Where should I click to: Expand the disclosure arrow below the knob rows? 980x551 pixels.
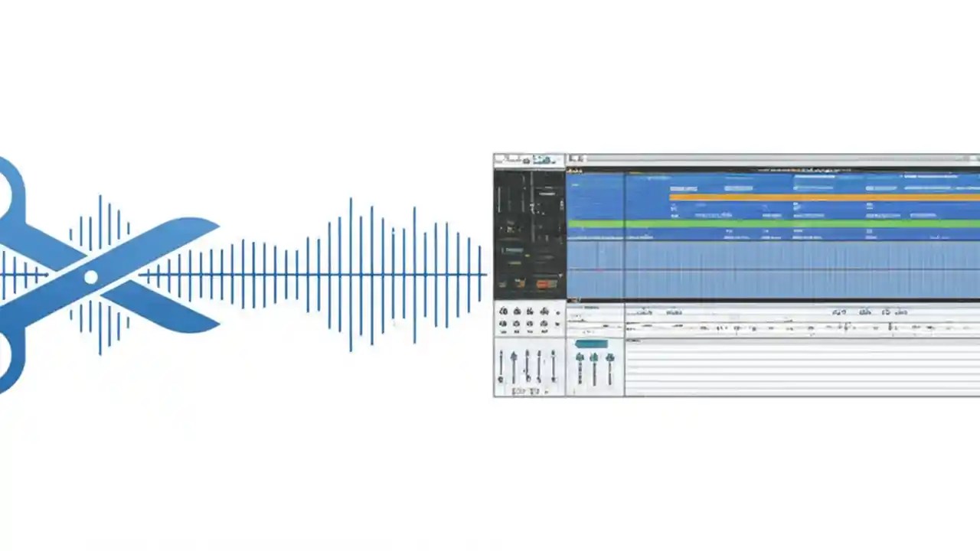pyautogui.click(x=547, y=391)
